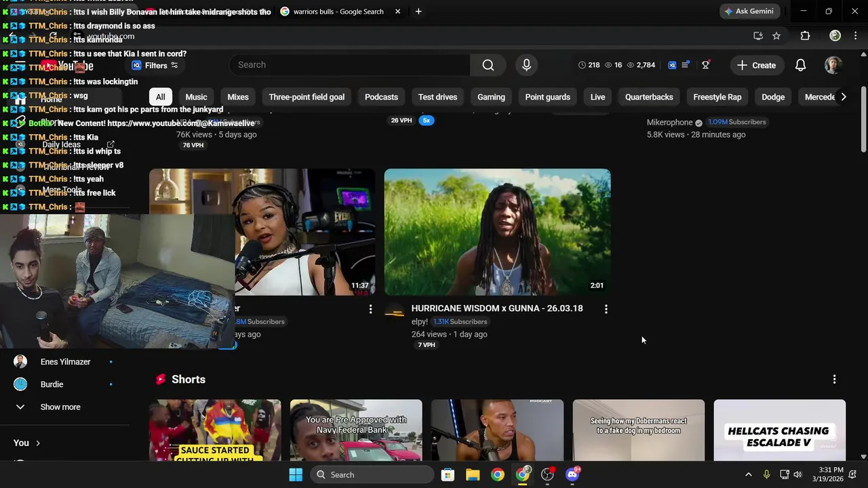The height and width of the screenshot is (488, 868).
Task: Play the 11:37 podcast interview thumbnail
Action: [x=305, y=232]
